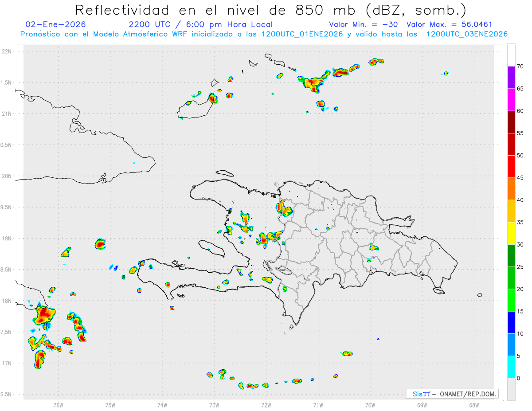Viewport: 532px width, 411px height.
Task: Click the '68W' longitude axis label
Action: click(474, 405)
